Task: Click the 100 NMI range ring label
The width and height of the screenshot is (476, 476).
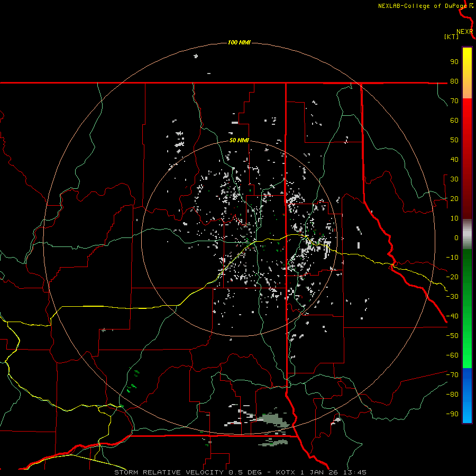Action: pos(239,42)
